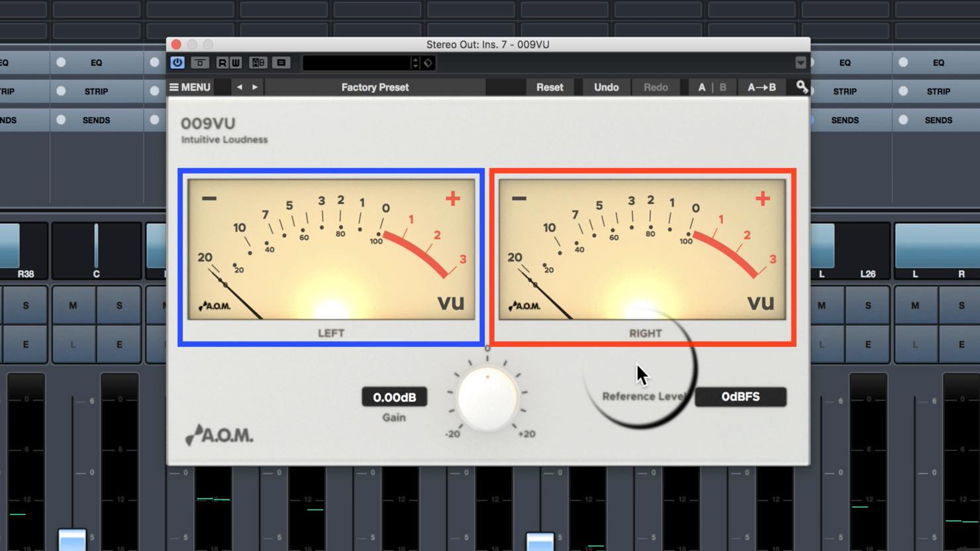This screenshot has width=980, height=551.
Task: Mute the channel panned C
Action: coord(73,305)
